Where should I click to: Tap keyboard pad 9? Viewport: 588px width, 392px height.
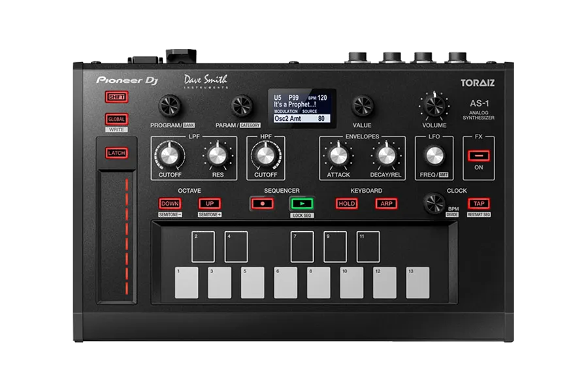coord(335,247)
